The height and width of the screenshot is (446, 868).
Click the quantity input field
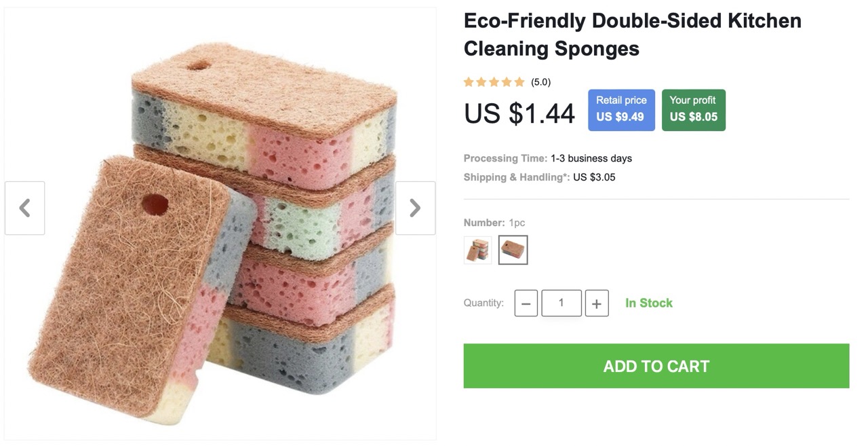[x=561, y=303]
